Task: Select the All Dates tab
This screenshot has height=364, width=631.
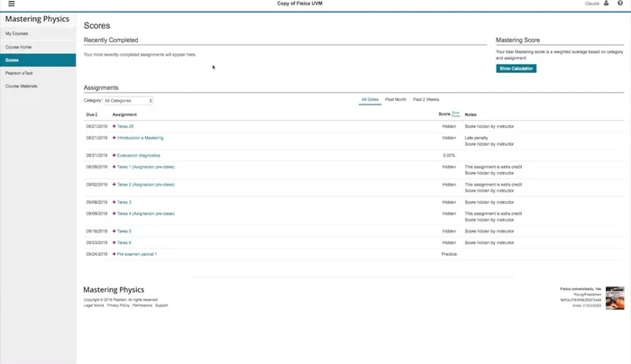Action: point(370,100)
